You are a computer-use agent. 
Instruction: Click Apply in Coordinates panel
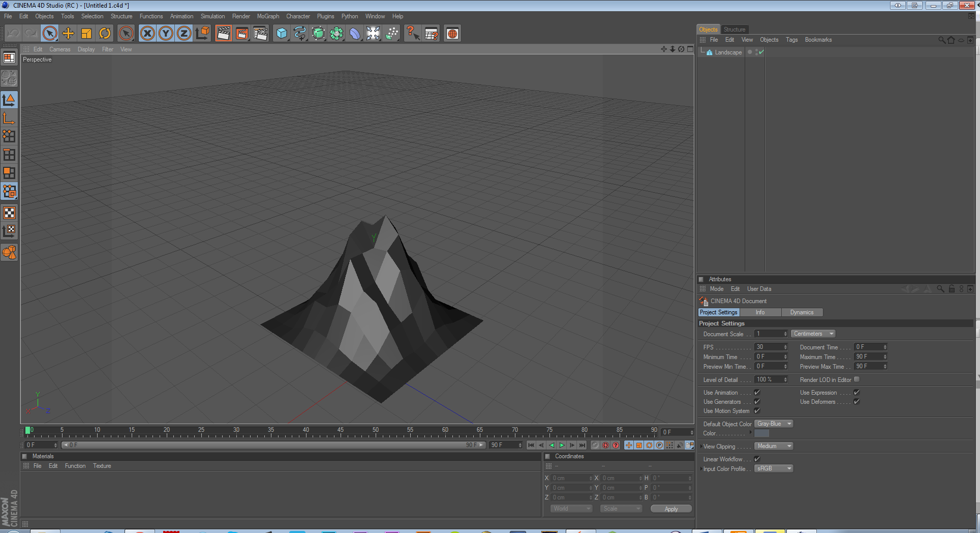click(671, 509)
